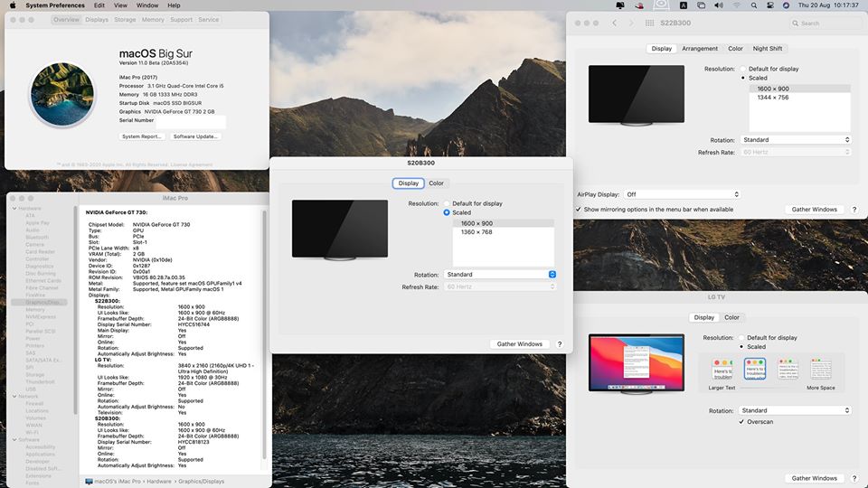Viewport: 868px width, 488px height.
Task: Switch to Night Shift tab in S22B300 window
Action: pos(768,49)
